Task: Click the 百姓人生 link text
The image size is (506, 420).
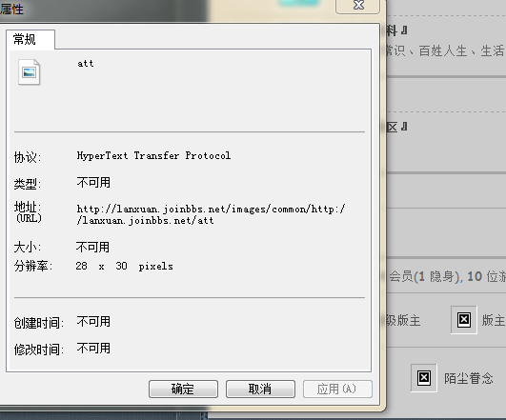Action: point(443,51)
